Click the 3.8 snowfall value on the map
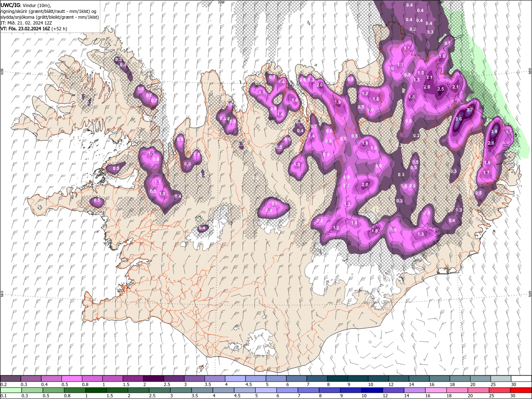 tap(494, 131)
